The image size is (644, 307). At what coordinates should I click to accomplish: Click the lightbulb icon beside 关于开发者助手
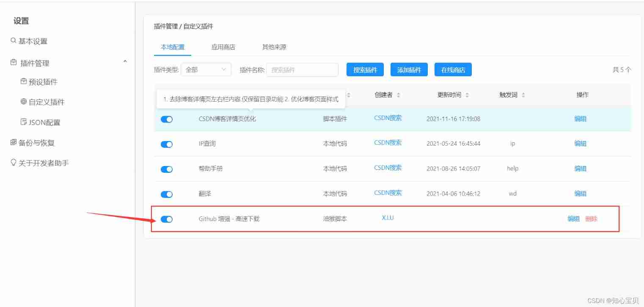[x=12, y=163]
